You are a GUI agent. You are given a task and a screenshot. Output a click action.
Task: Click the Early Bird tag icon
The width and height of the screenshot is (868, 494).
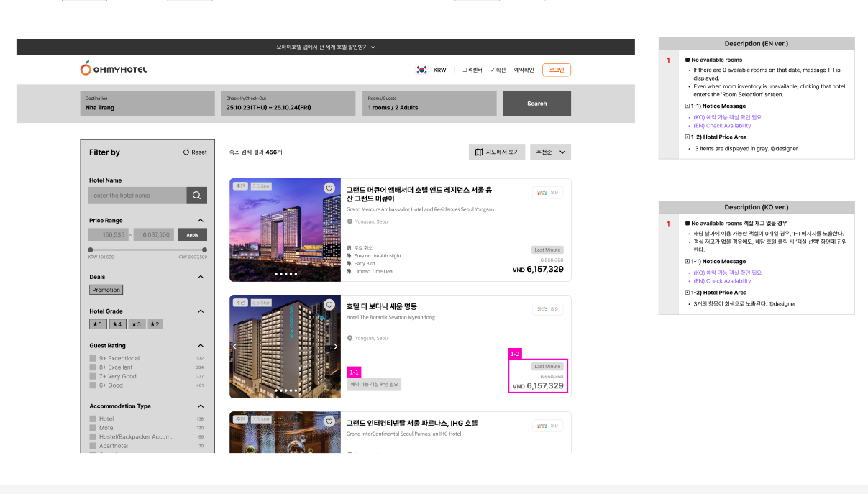(350, 263)
